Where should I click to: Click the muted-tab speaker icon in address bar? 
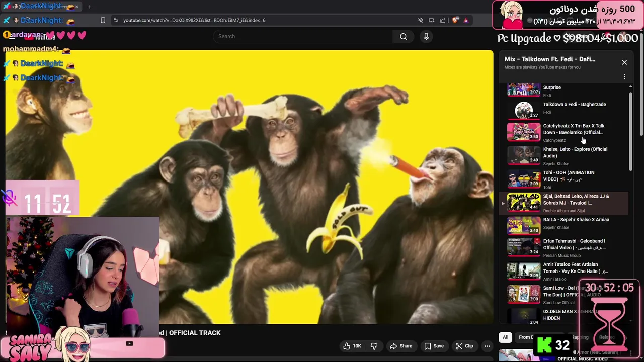[420, 20]
